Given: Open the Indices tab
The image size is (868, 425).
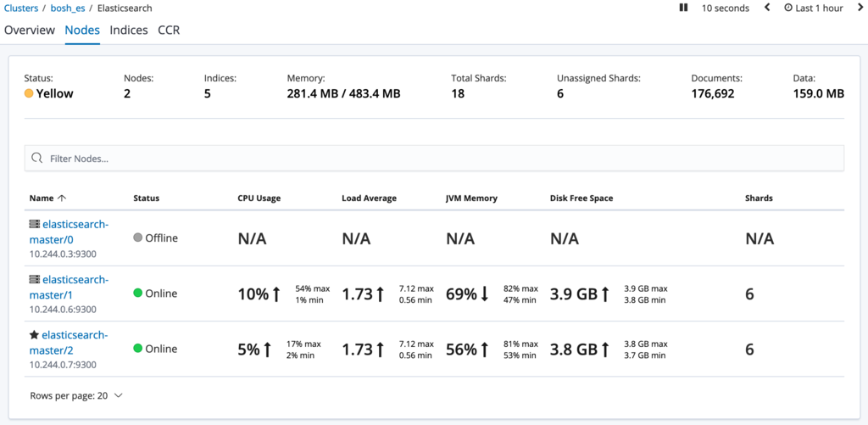Looking at the screenshot, I should point(129,30).
